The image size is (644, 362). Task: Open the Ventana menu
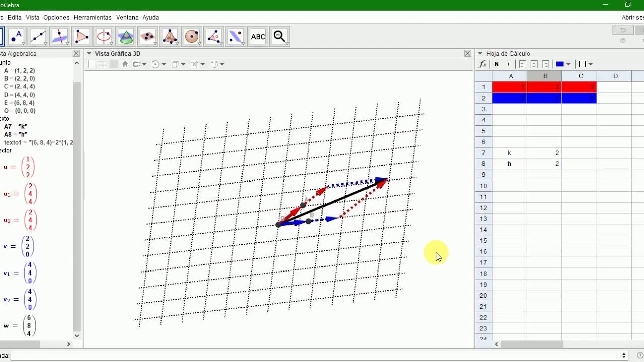pyautogui.click(x=127, y=17)
